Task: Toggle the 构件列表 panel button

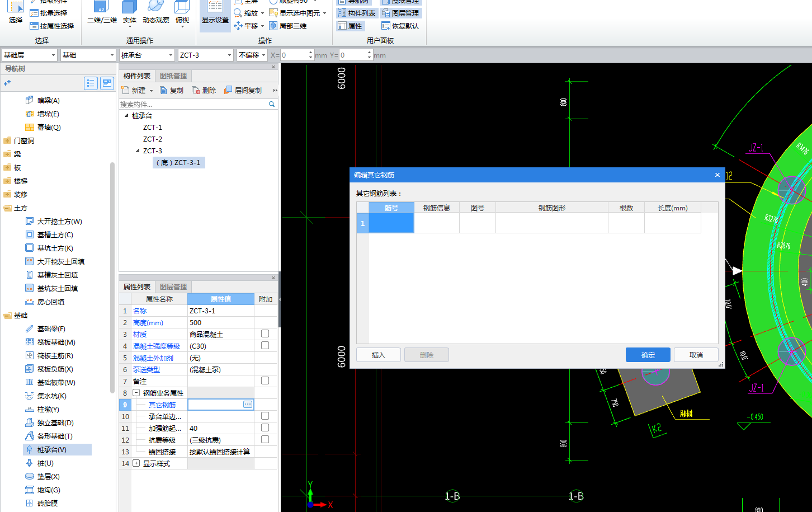Action: coord(356,13)
